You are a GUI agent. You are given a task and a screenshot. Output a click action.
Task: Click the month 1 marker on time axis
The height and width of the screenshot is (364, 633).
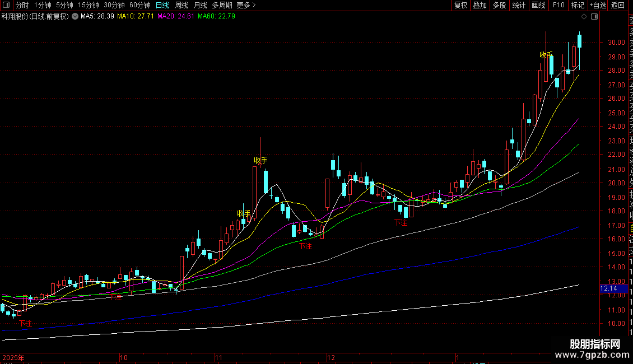point(458,357)
